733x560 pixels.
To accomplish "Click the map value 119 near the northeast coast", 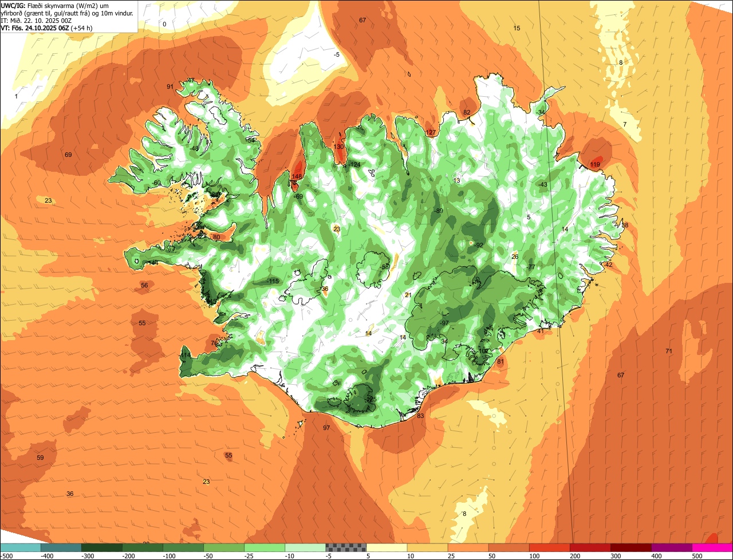I will [595, 165].
